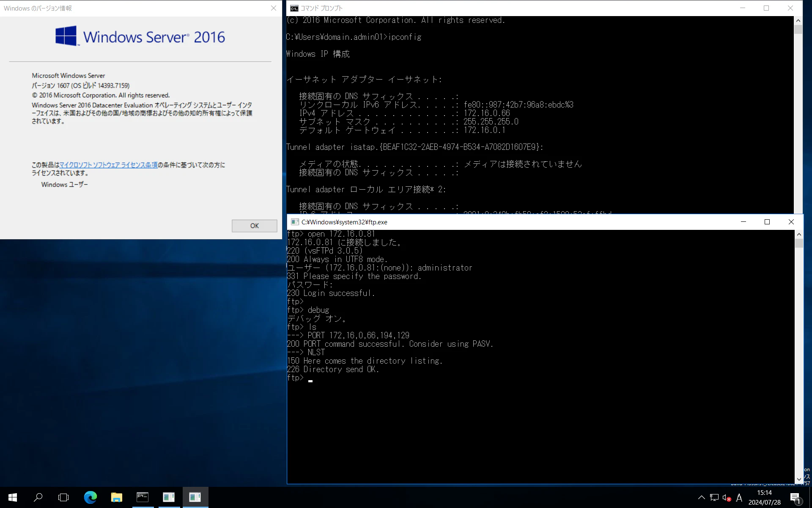Click '200 Always in UTF8 mode.' line
Image resolution: width=812 pixels, height=508 pixels.
click(x=337, y=259)
